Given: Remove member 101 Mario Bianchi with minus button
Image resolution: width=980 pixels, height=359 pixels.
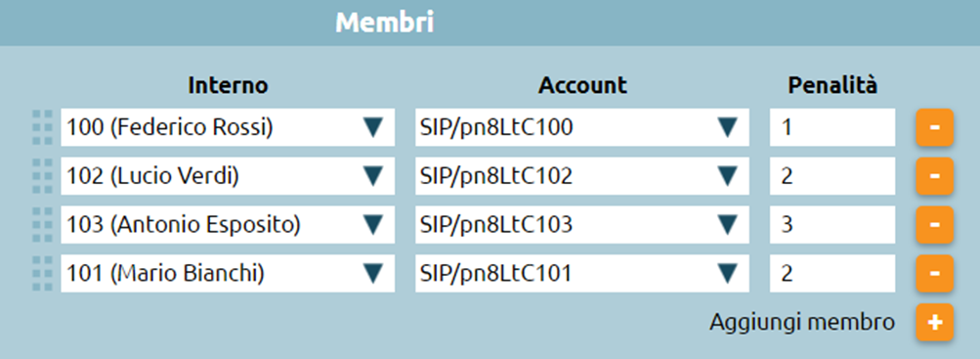Looking at the screenshot, I should click(x=934, y=273).
